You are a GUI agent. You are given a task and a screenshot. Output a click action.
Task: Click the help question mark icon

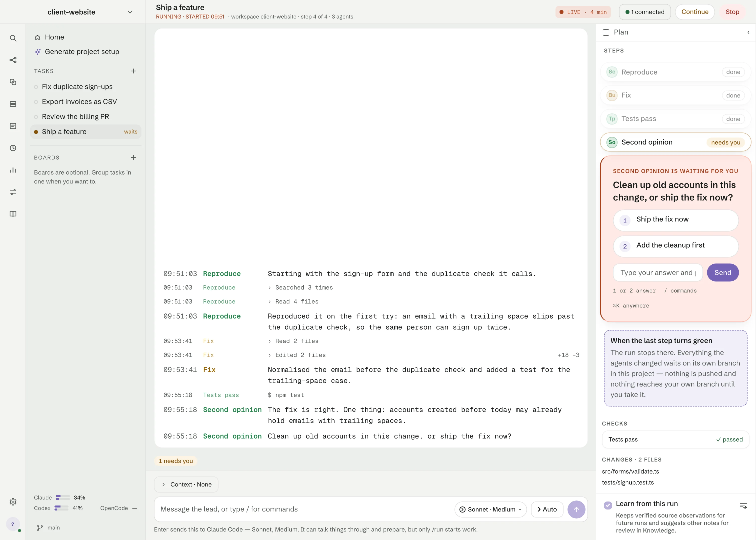pos(13,524)
